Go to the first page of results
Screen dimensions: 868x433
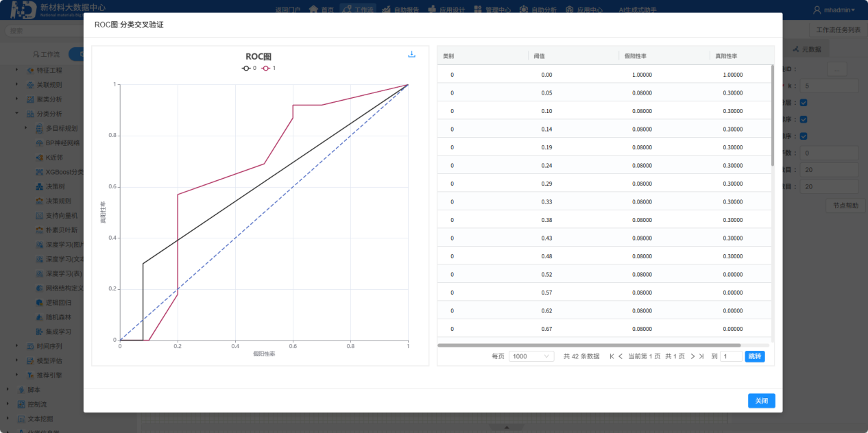[x=612, y=356]
